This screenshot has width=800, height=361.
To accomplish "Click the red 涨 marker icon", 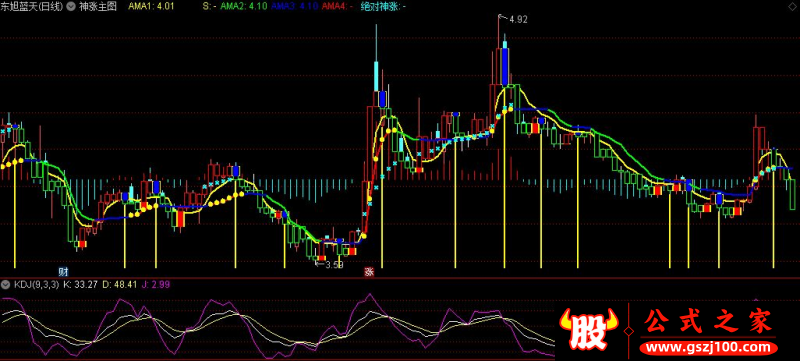I will point(368,271).
